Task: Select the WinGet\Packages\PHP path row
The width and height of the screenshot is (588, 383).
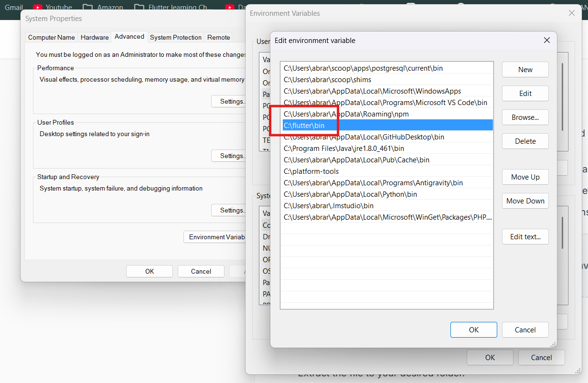Action: pyautogui.click(x=387, y=217)
